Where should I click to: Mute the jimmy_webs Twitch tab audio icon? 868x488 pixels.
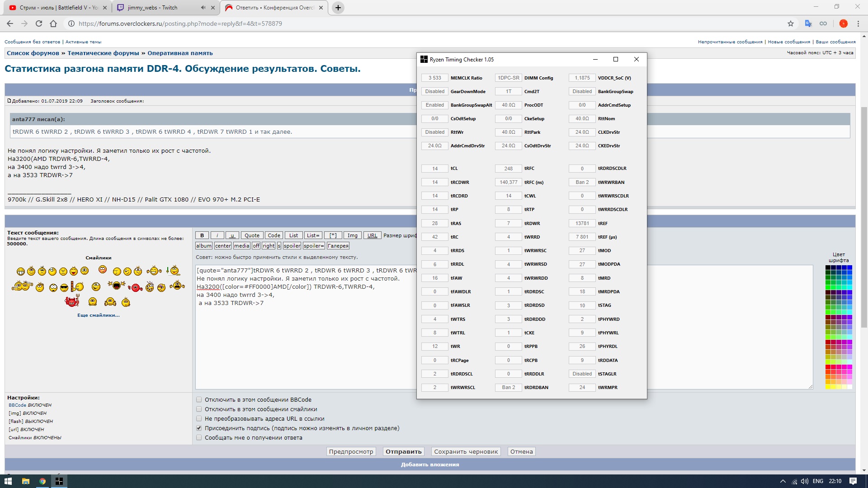click(x=203, y=8)
